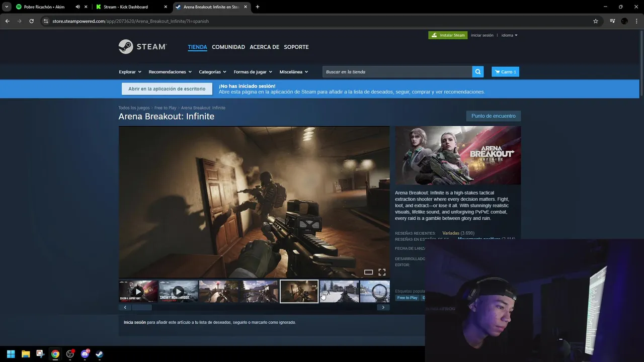Open the idioma language dropdown
The image size is (644, 362).
[509, 35]
